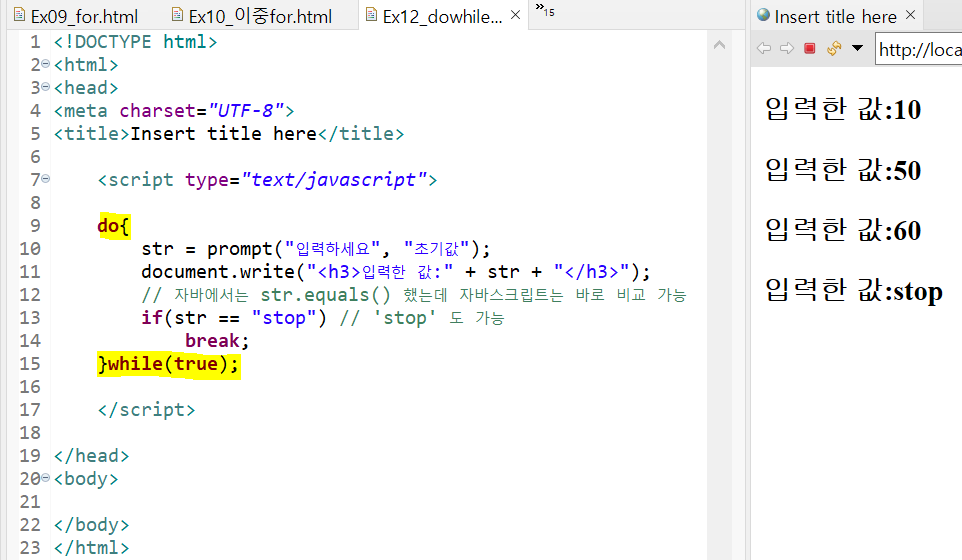The image size is (962, 560).
Task: Click the red Stop loading icon
Action: coord(810,48)
